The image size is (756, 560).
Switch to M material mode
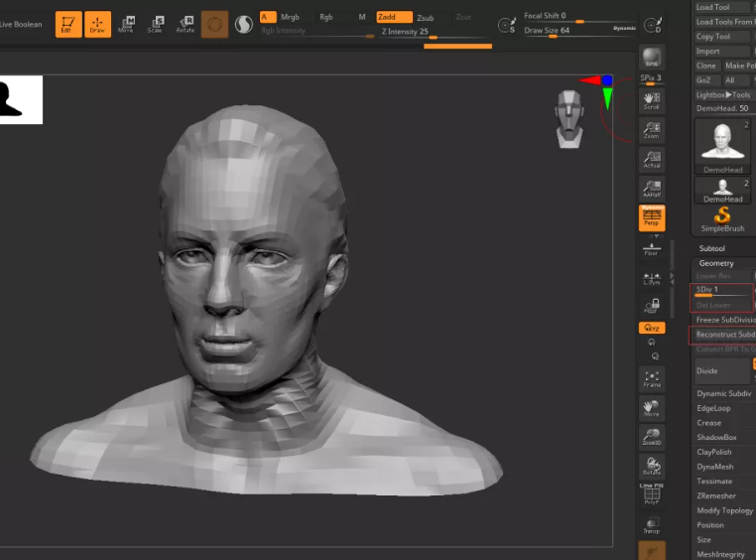[x=361, y=17]
